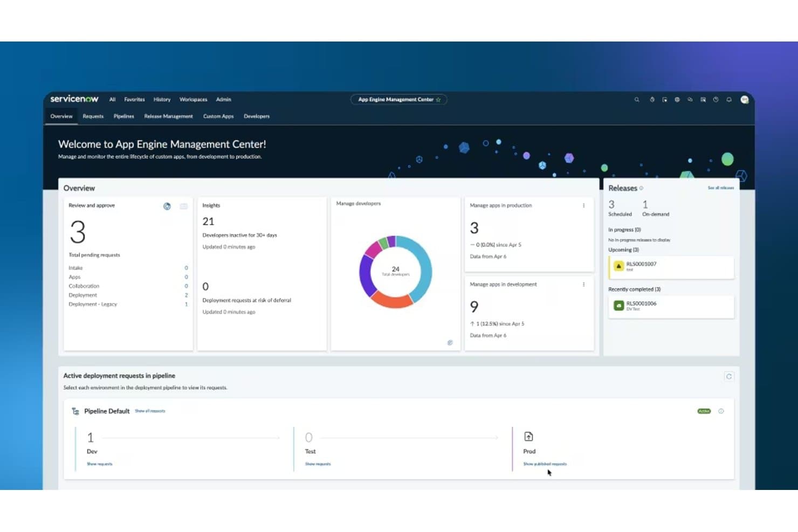This screenshot has width=798, height=532.
Task: Show requests for the Dev environment
Action: (100, 464)
